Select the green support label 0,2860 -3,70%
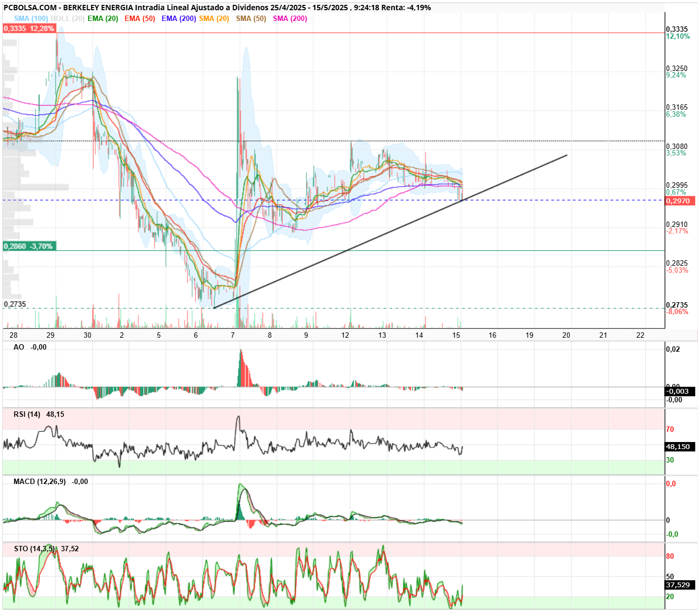Screen dimensions: 700x612 [x=29, y=246]
